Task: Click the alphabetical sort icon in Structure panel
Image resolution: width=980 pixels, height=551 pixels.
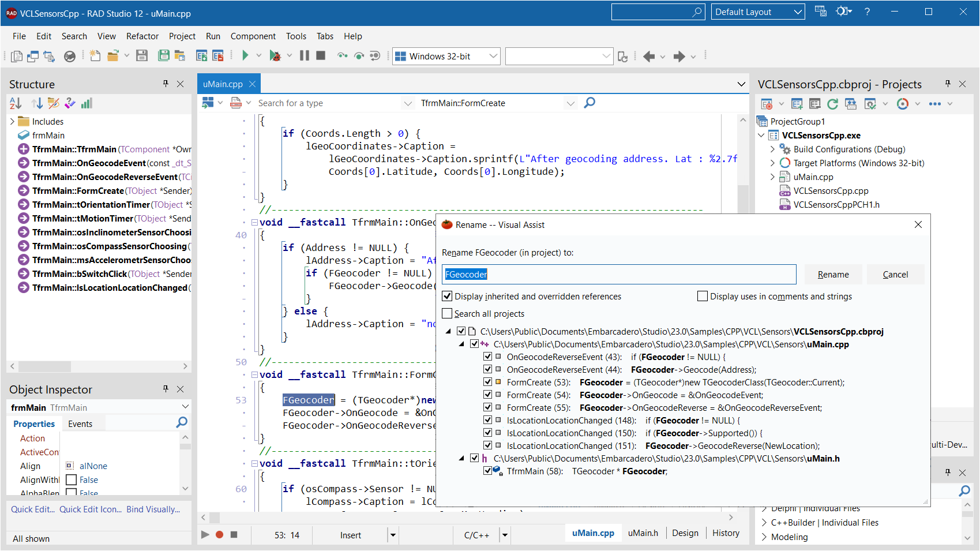Action: click(16, 103)
